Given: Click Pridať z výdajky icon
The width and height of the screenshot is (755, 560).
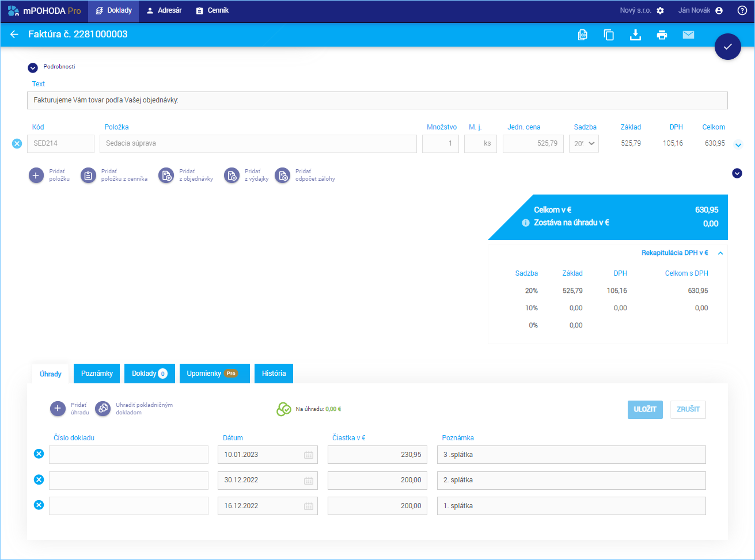Looking at the screenshot, I should 232,176.
